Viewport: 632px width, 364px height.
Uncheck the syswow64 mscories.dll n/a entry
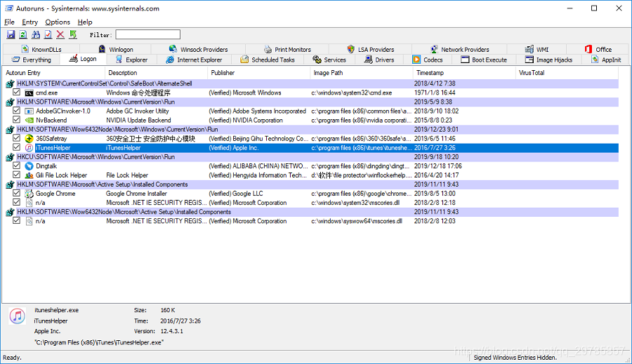pyautogui.click(x=17, y=220)
